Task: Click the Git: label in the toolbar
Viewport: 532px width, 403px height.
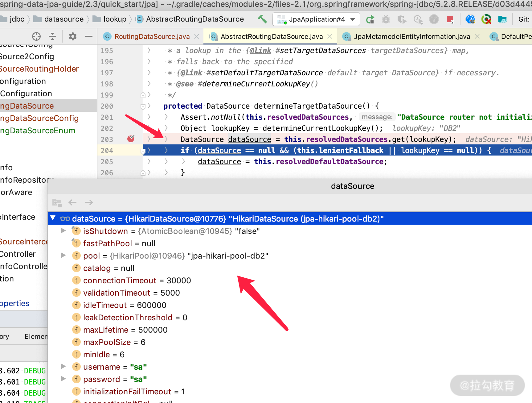Action: [524, 19]
